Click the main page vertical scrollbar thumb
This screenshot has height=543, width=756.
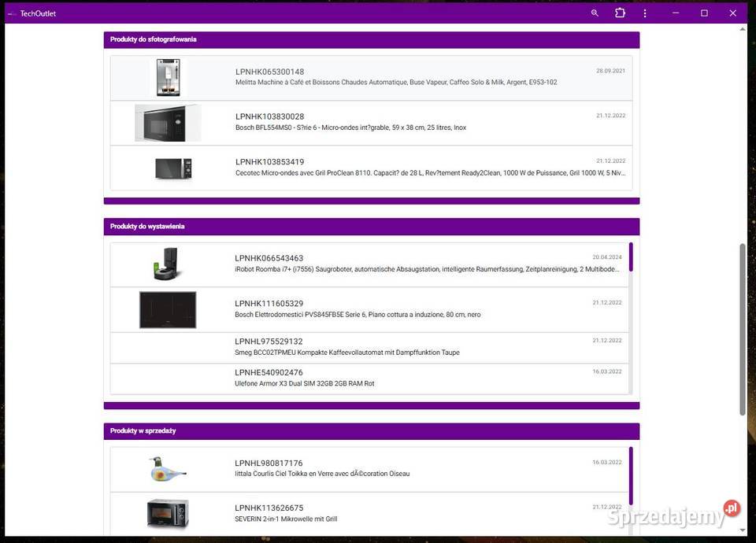coord(743,329)
